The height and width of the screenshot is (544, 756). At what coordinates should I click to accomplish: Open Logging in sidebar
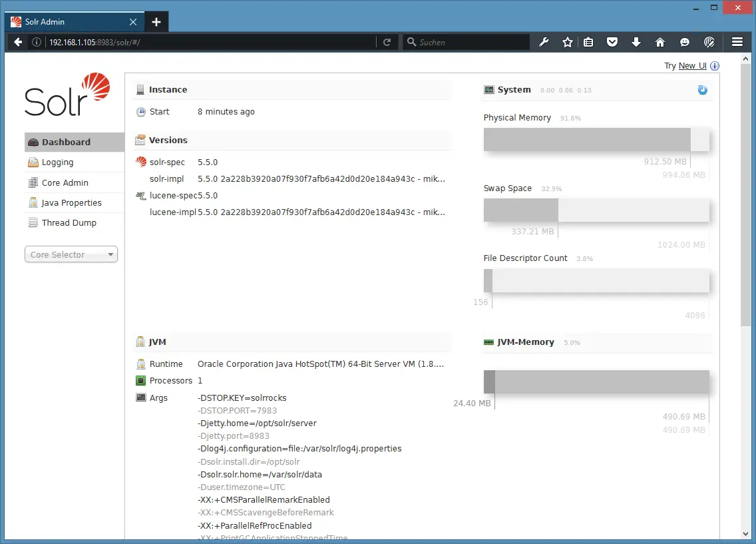click(x=57, y=162)
